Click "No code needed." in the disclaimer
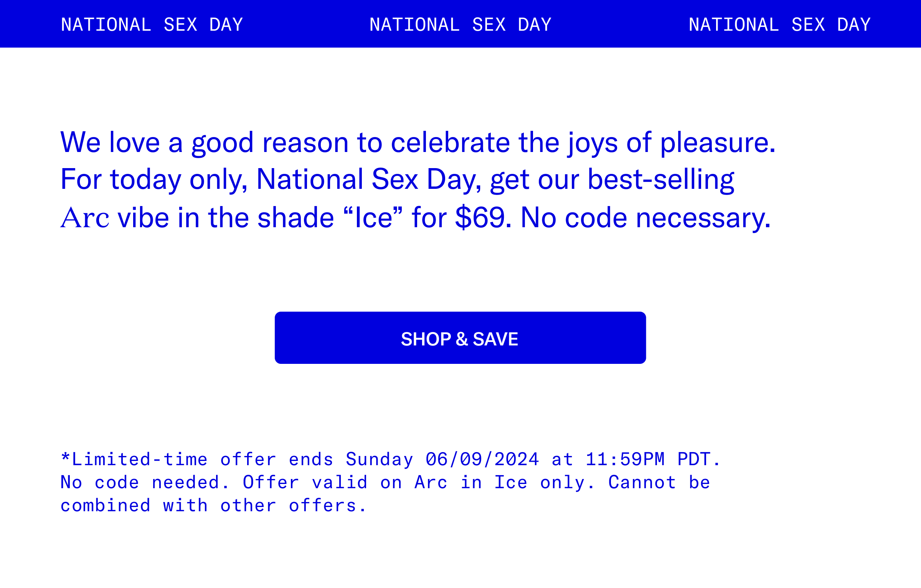Screen dimensions: 921x588 click(x=145, y=482)
